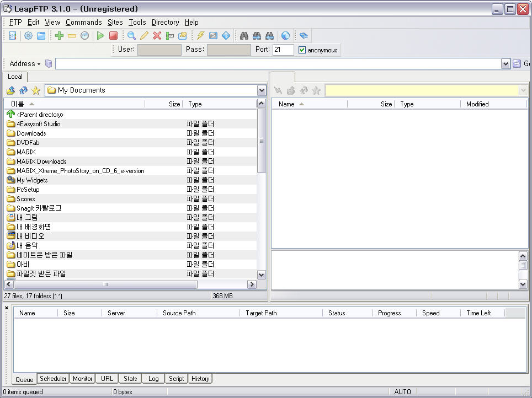Select the Downloads folder row
This screenshot has height=398, width=532.
[x=131, y=133]
